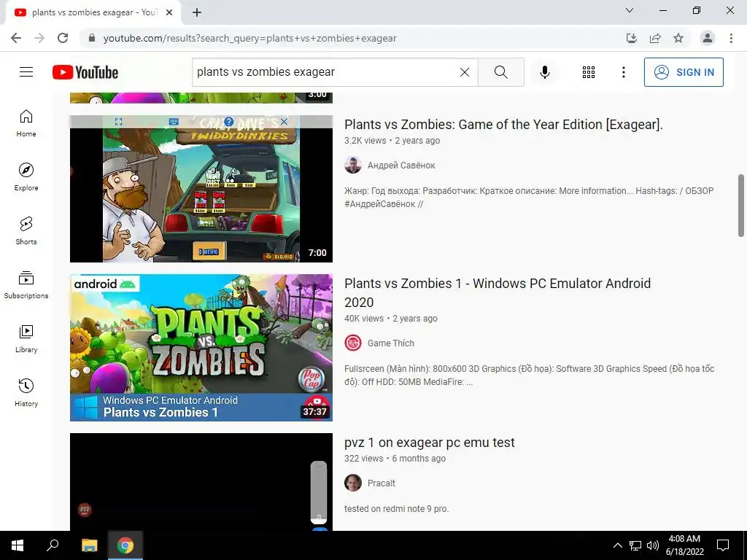Open Game Thích channel name
This screenshot has height=560, width=747.
point(391,343)
